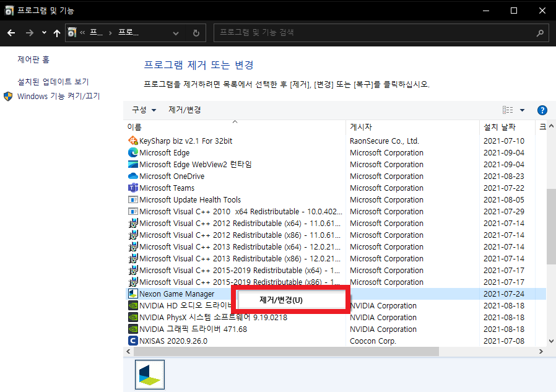Click the NXISAS 2020.9.26.0 icon

tap(133, 341)
